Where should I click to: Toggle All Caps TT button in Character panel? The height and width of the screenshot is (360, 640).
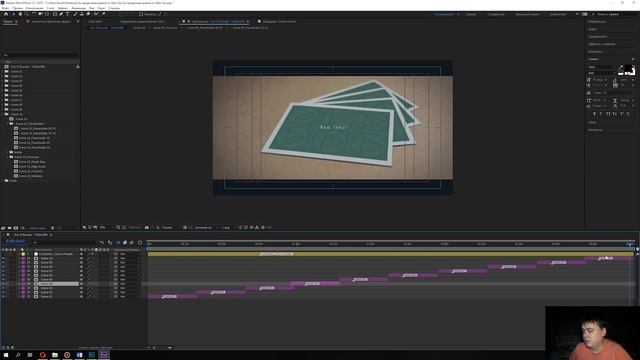point(608,114)
